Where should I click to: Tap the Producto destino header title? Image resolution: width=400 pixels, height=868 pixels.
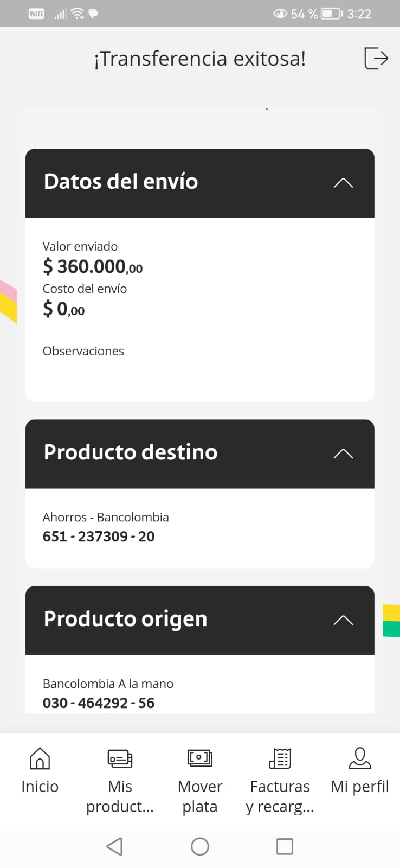pos(131,452)
